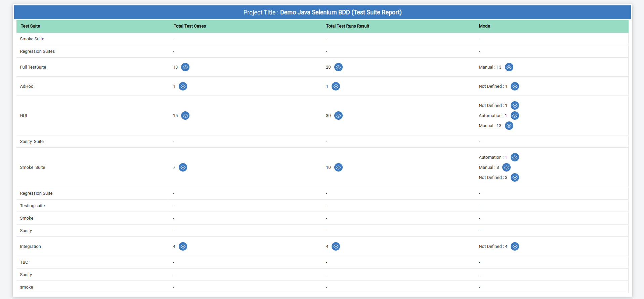The height and width of the screenshot is (299, 644).
Task: Show GUI Manual 13 mode cases
Action: tap(509, 126)
